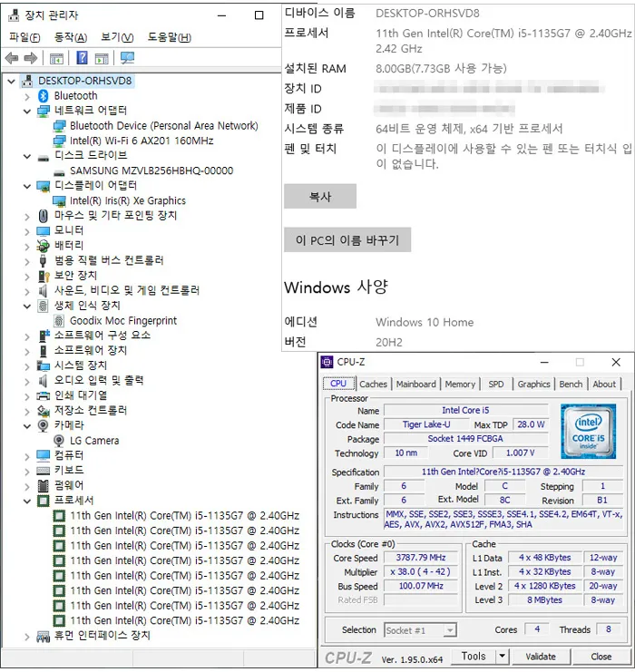Image resolution: width=635 pixels, height=672 pixels.
Task: Click the Validate button in CPU-Z
Action: click(541, 657)
